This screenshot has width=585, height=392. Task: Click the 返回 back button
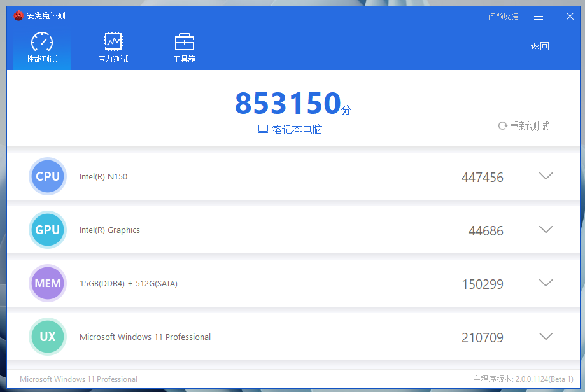point(539,46)
